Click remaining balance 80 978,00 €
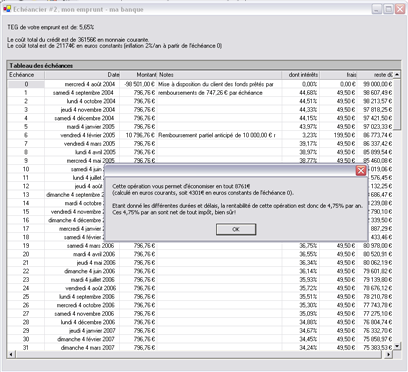This screenshot has width=408, height=372. 378,246
